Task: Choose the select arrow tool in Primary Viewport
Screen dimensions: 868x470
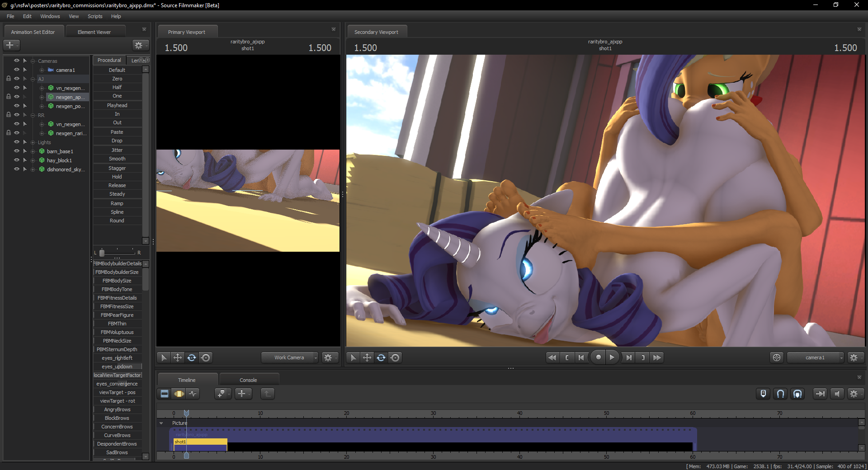Action: pyautogui.click(x=164, y=357)
